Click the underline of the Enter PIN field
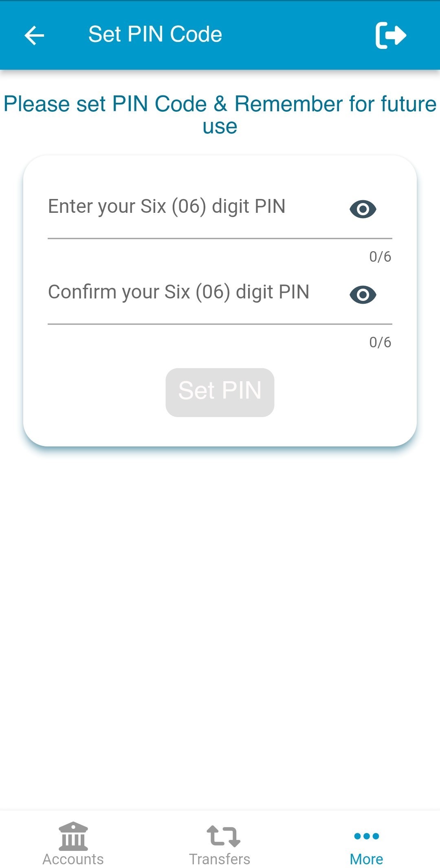Image resolution: width=440 pixels, height=868 pixels. tap(220, 239)
